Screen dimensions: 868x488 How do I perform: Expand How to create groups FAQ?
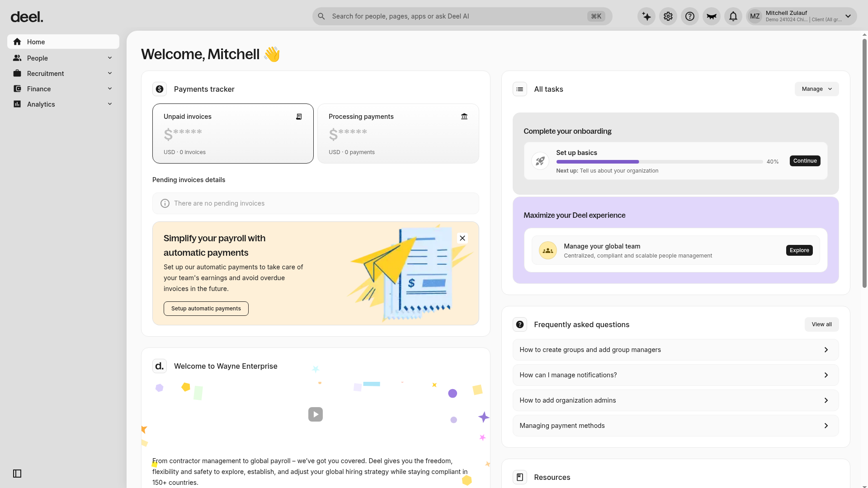(675, 350)
